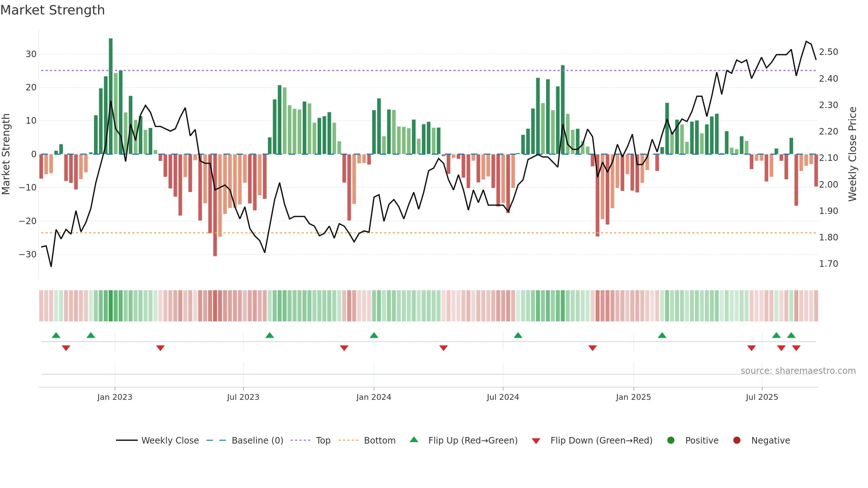
Task: Toggle Flip Up (Red→Green) legend entry
Action: (x=464, y=440)
